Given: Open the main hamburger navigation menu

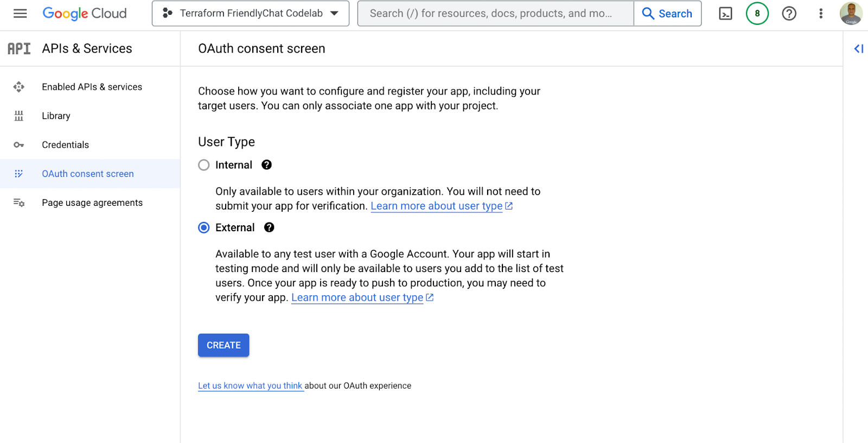Looking at the screenshot, I should point(20,14).
